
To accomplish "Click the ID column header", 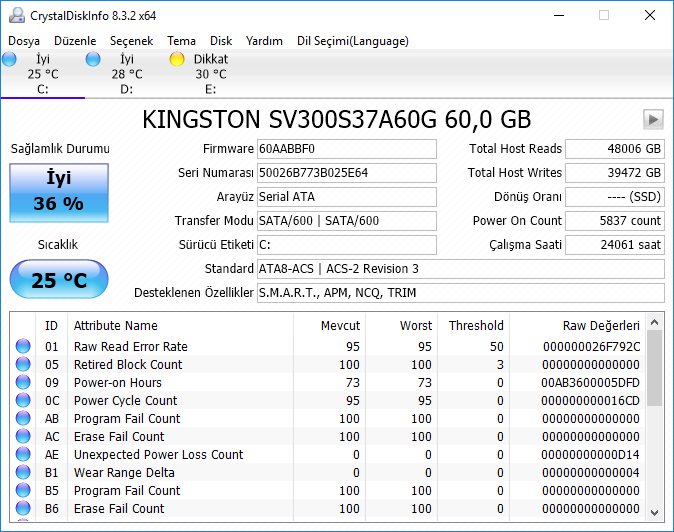I will click(x=51, y=326).
